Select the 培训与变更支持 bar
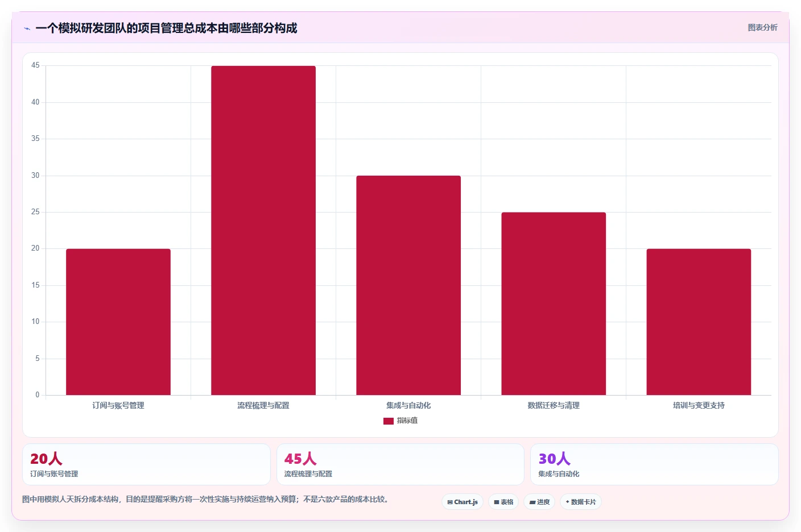 coord(699,322)
